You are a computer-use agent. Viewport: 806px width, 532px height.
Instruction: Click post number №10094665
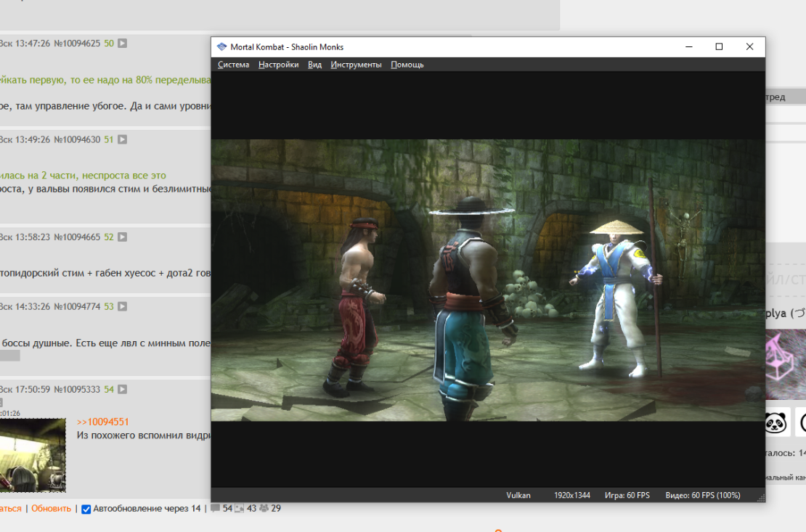click(77, 237)
